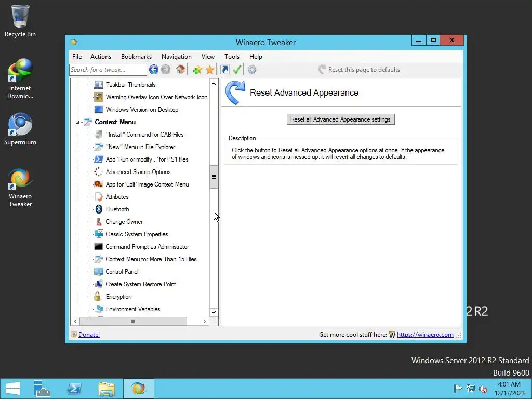532x399 pixels.
Task: Open the Actions menu
Action: 101,57
